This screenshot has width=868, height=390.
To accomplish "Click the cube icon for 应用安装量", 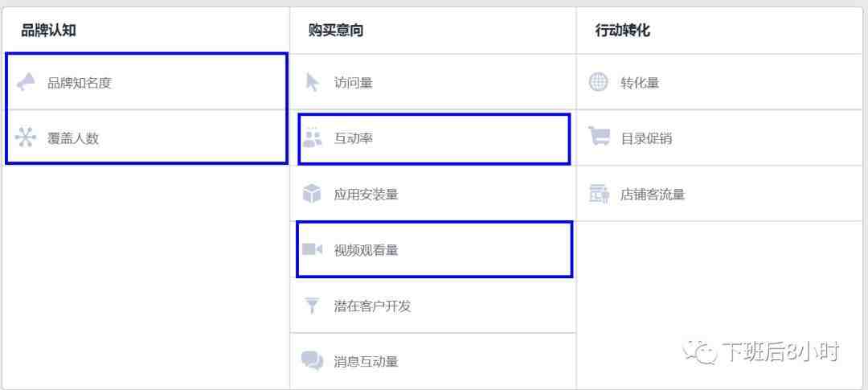I will pos(312,194).
